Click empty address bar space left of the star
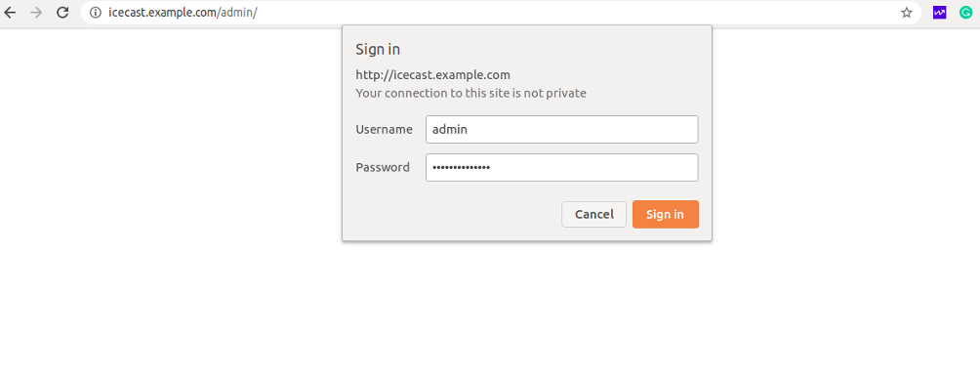The width and height of the screenshot is (980, 380). point(575,13)
